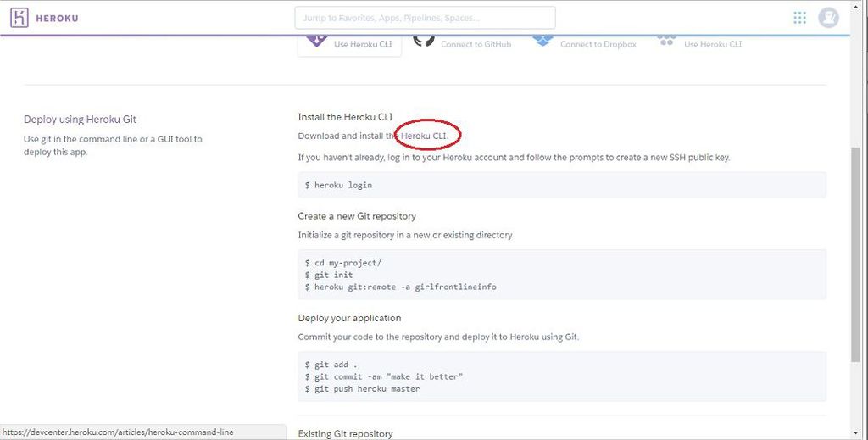Click the 'heroku git:remote -a girlfrontlineinfo' line
868x440 pixels.
point(401,287)
